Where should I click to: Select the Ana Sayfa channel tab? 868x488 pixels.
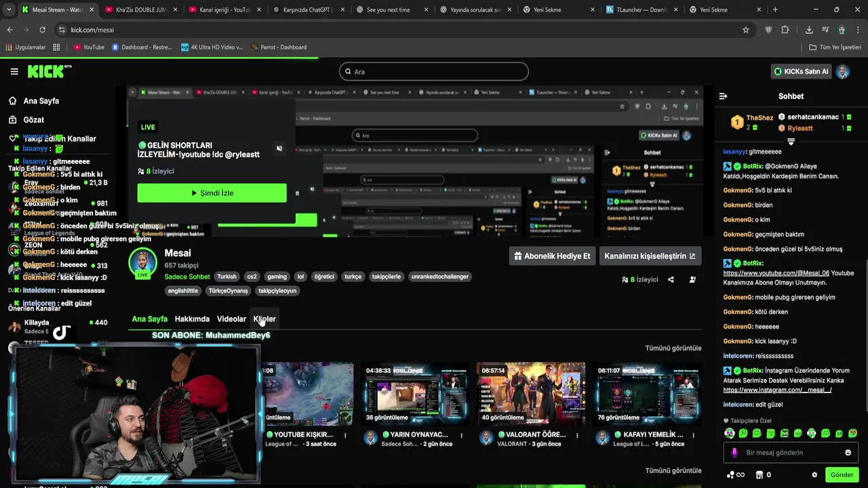pyautogui.click(x=149, y=319)
